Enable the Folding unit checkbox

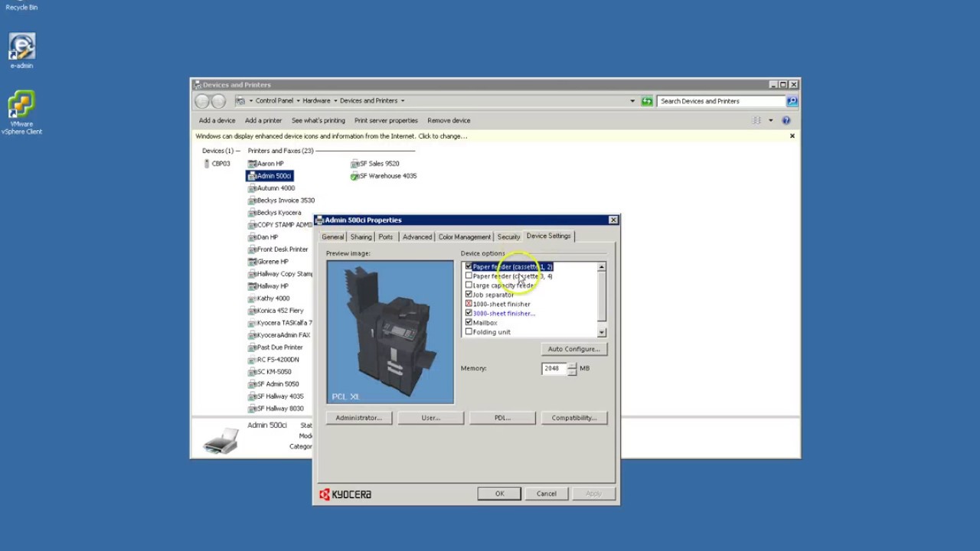tap(469, 332)
